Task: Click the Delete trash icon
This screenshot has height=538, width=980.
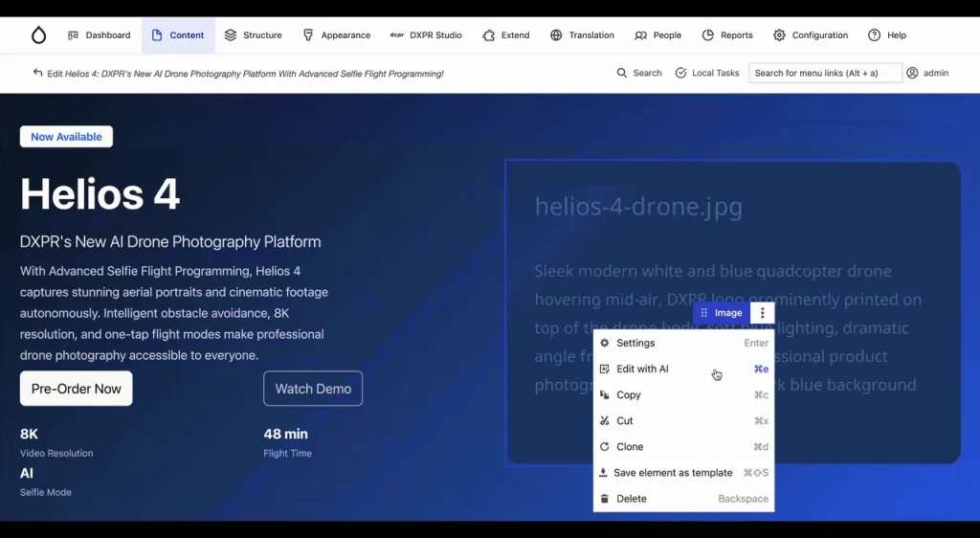Action: (605, 499)
